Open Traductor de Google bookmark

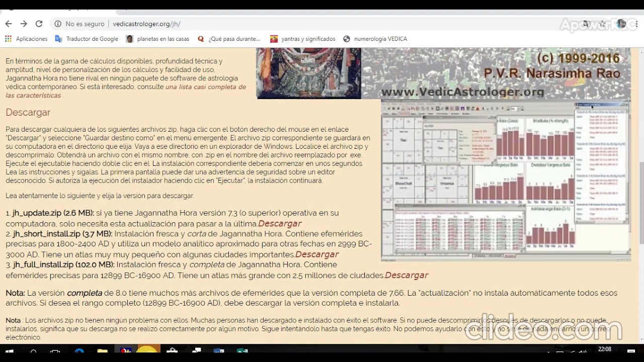point(87,39)
